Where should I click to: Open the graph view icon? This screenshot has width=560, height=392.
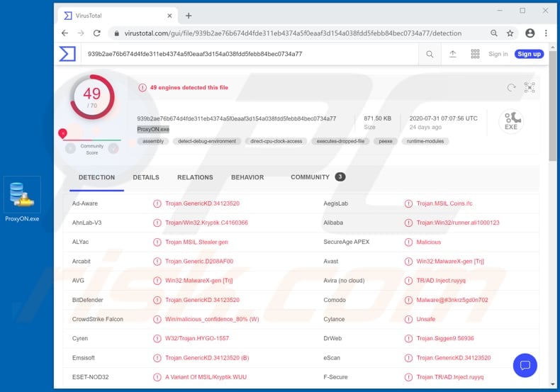(530, 87)
